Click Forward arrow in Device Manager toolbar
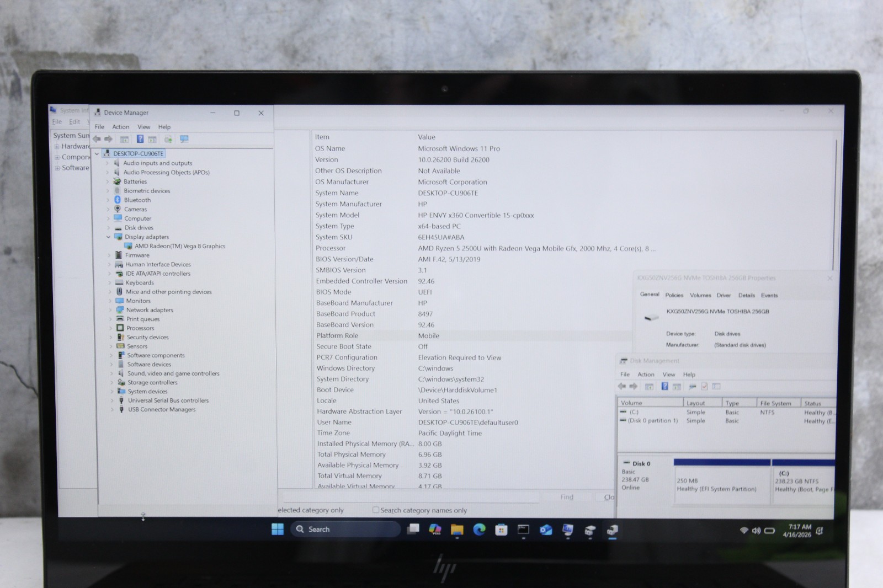Viewport: 883px width, 588px height. click(108, 139)
